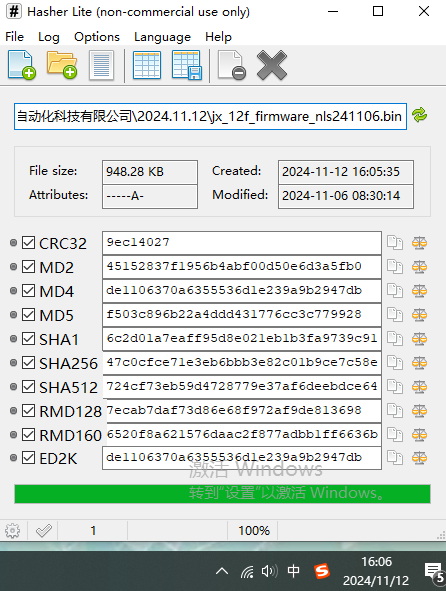Screen dimensions: 446x591
Task: Uncheck the CRC32 checkbox
Action: point(28,243)
